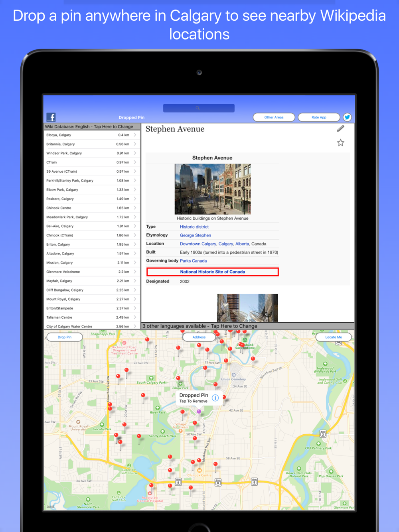The height and width of the screenshot is (532, 399).
Task: Tap the Rate App button
Action: (x=319, y=117)
